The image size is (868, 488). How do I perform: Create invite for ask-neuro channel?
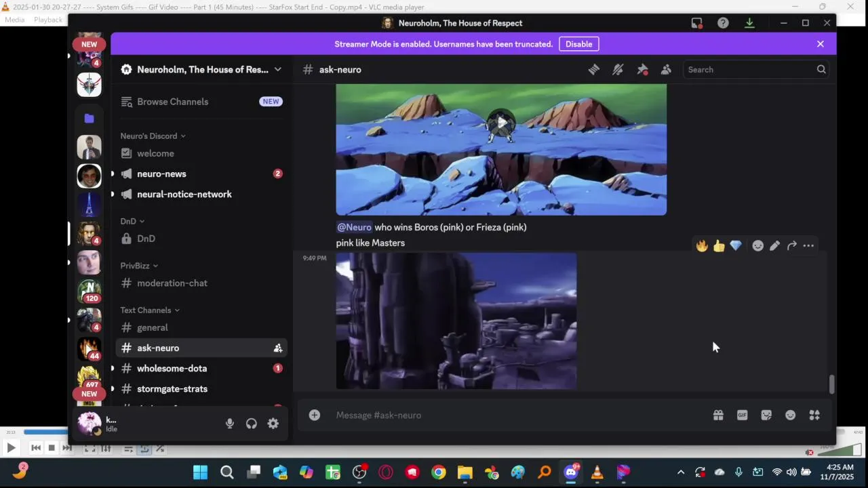pyautogui.click(x=277, y=348)
